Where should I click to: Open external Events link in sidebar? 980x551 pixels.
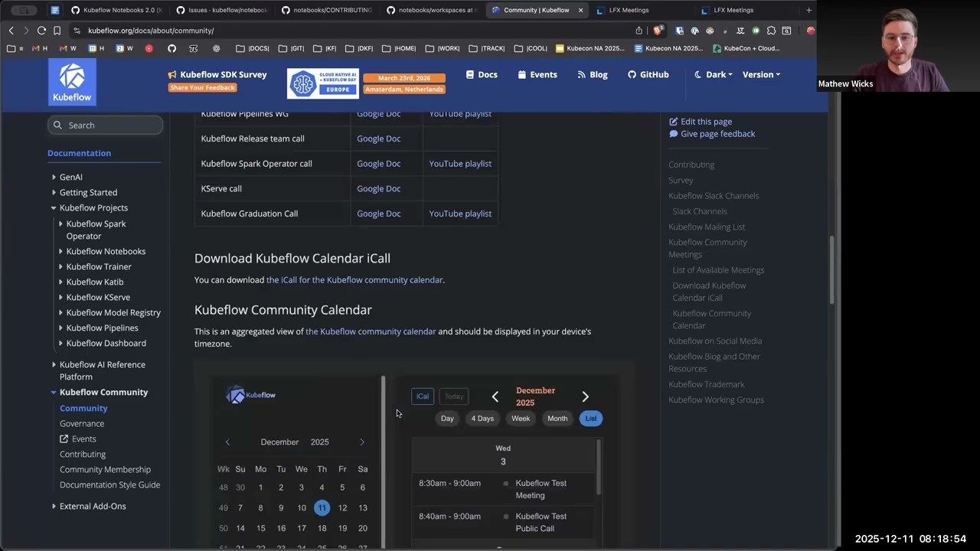tap(78, 439)
